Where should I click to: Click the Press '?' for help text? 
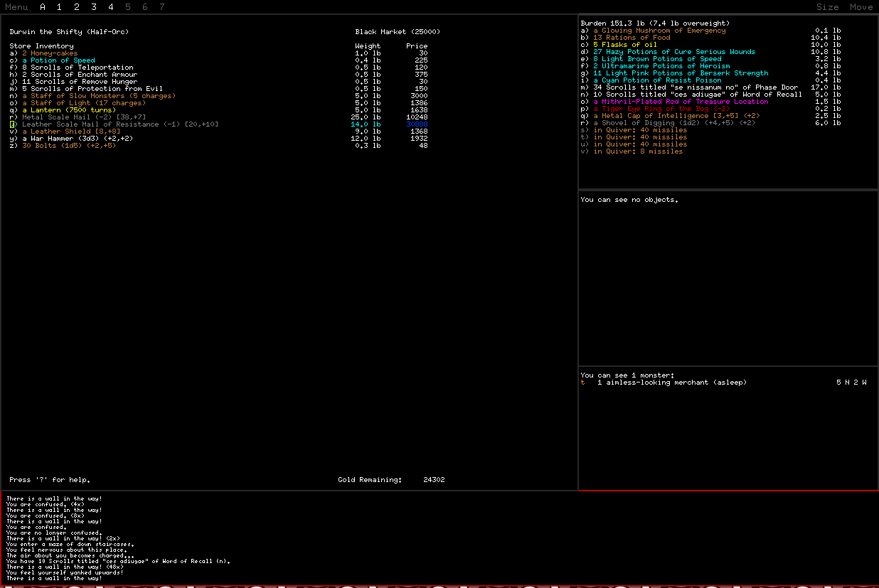[x=50, y=480]
